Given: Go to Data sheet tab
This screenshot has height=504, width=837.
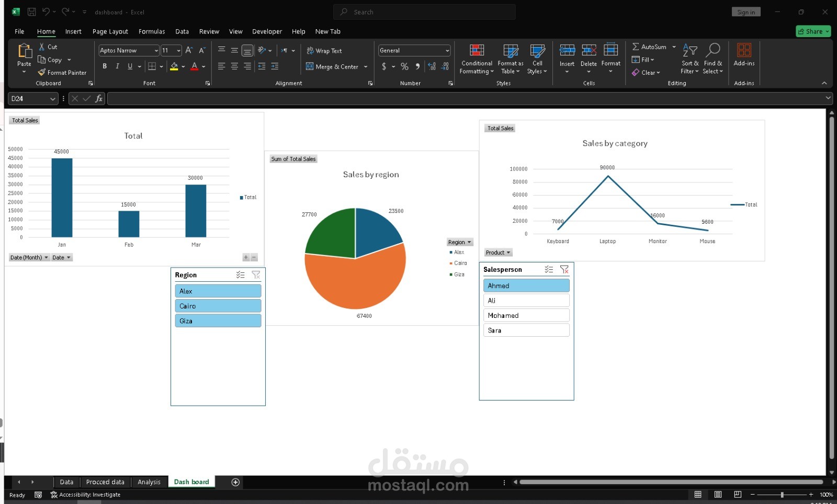Looking at the screenshot, I should coord(66,482).
